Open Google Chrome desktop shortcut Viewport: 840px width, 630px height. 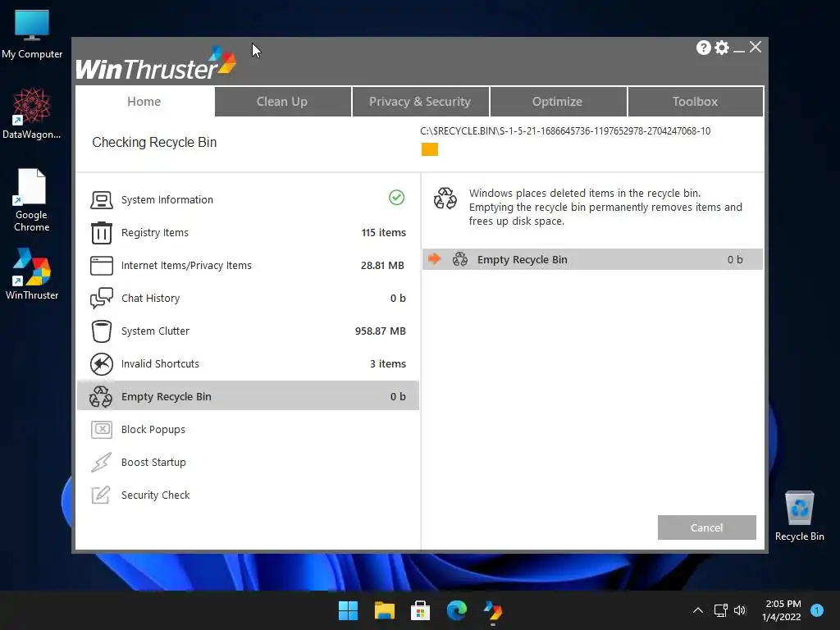tap(32, 200)
